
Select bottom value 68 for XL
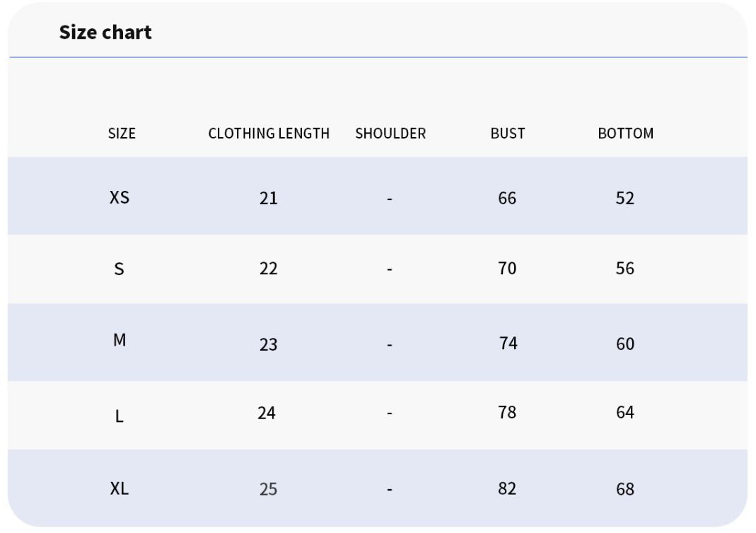coord(625,489)
